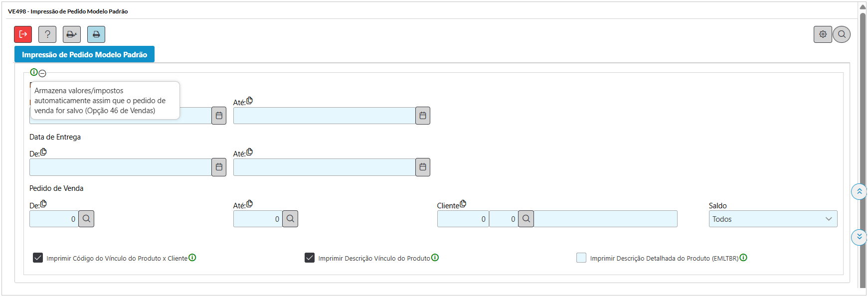Open the Saldo dropdown showing Todos
This screenshot has height=297, width=868.
click(x=773, y=219)
